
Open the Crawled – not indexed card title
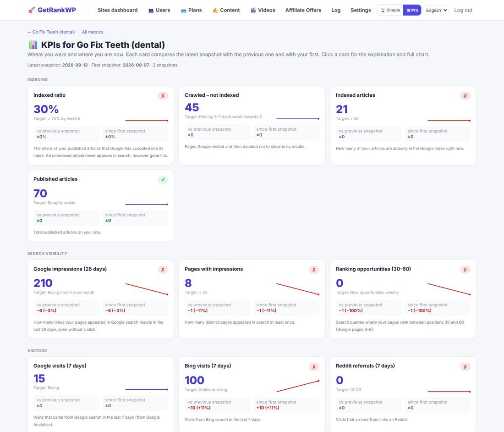tap(212, 95)
